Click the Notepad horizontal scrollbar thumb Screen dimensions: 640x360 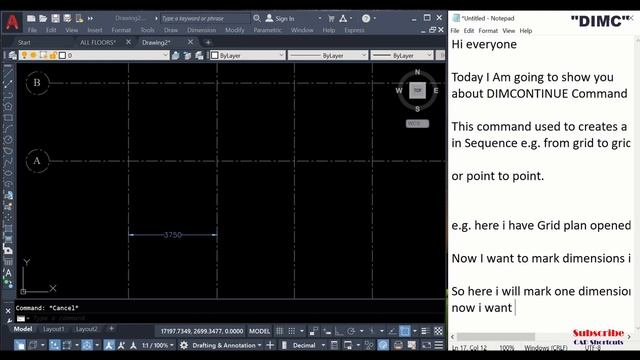[496, 337]
